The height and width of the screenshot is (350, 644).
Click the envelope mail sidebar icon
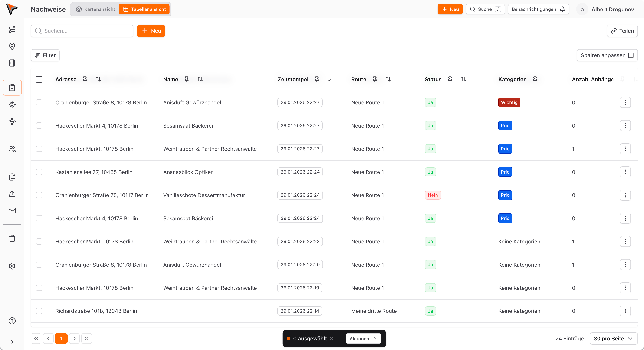coord(12,211)
